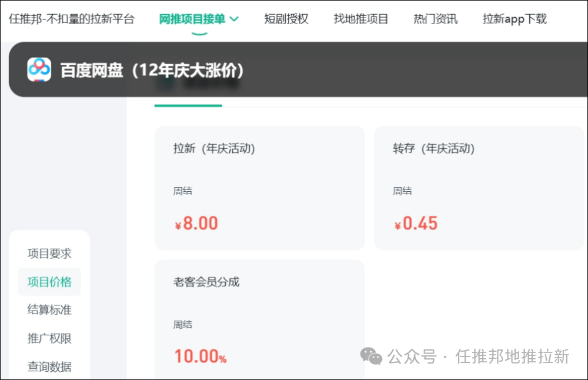Click 周结 label in 转存 card

(402, 191)
